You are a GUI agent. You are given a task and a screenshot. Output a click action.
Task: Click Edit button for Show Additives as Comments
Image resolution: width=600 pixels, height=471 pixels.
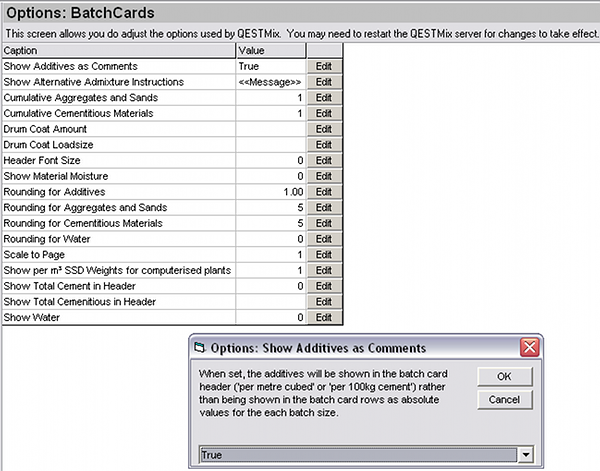point(323,66)
